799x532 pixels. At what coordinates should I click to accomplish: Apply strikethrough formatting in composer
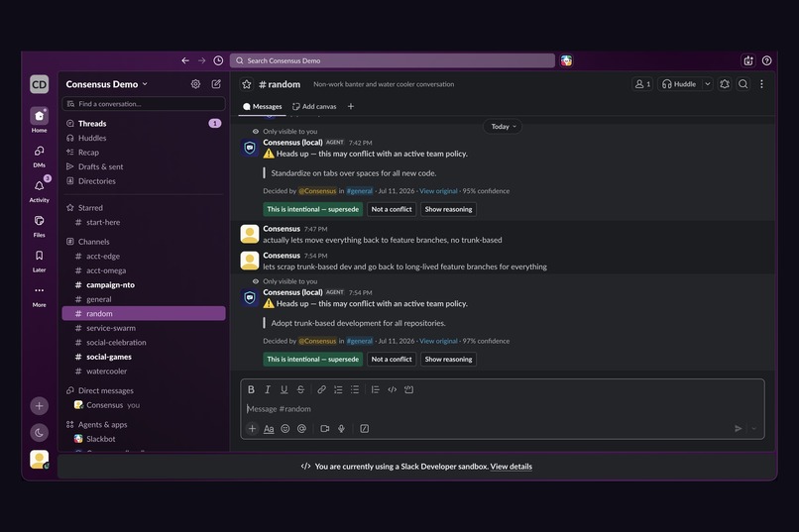tap(300, 389)
